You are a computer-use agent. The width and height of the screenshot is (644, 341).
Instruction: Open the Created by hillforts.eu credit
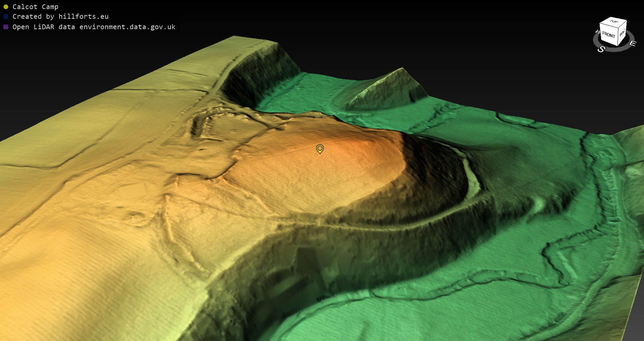tap(60, 16)
